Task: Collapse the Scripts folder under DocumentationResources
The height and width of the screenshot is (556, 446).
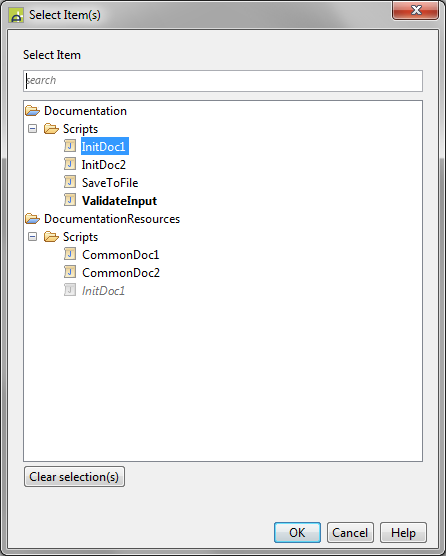Action: (32, 237)
